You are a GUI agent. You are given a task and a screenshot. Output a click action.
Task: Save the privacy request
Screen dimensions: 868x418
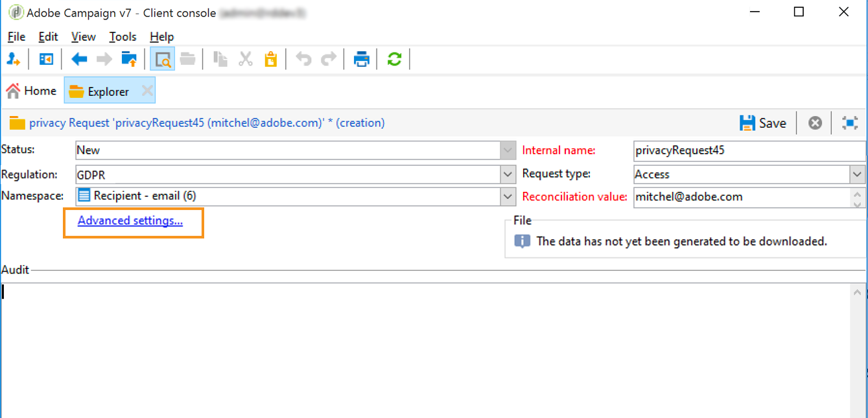point(763,122)
